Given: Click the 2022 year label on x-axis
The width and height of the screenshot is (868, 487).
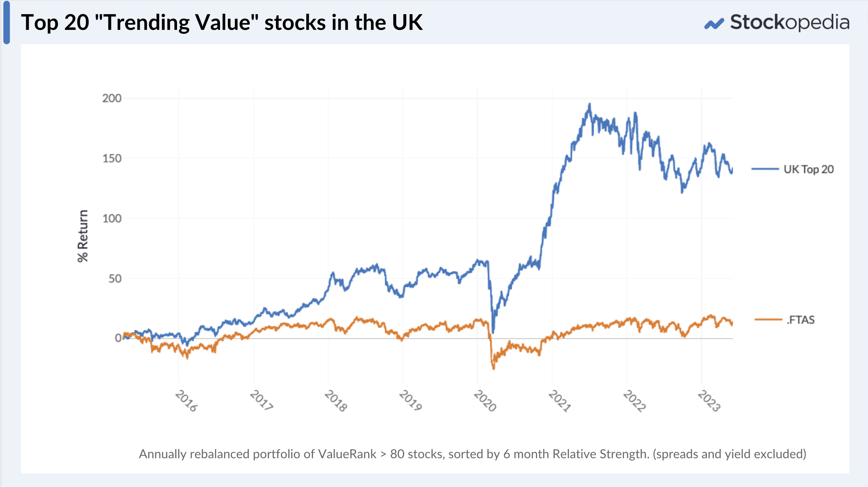Looking at the screenshot, I should pos(634,401).
